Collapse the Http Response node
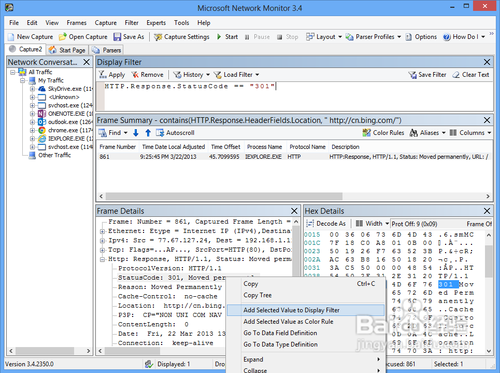Screen dimensions: 500x373 point(103,259)
